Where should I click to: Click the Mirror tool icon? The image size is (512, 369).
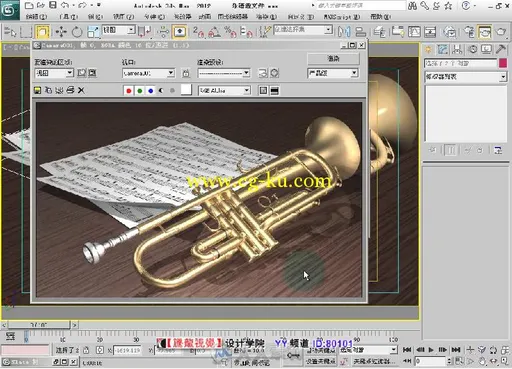[344, 32]
